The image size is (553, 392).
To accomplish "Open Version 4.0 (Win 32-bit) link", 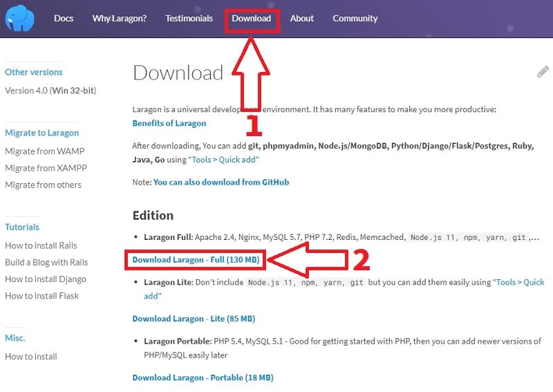I will coord(50,91).
